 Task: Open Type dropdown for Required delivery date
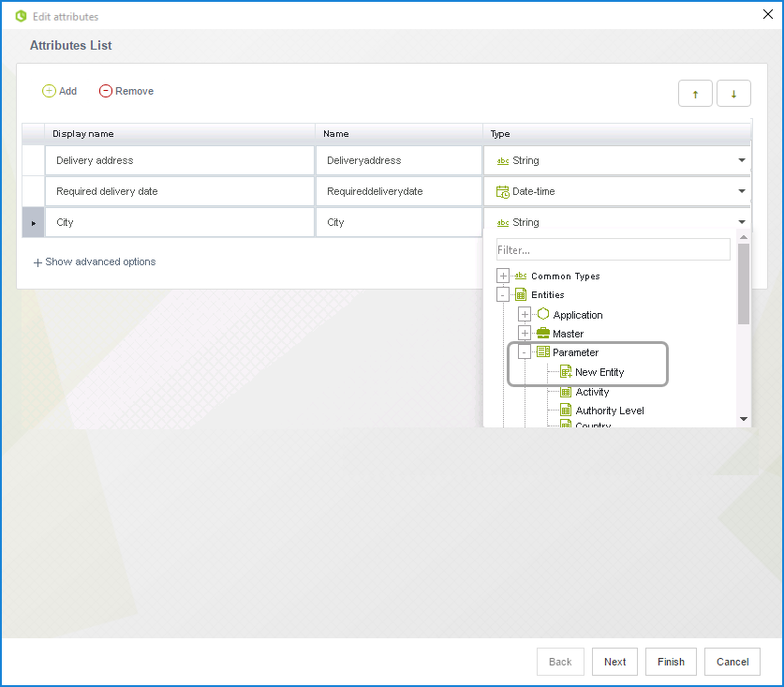click(742, 191)
